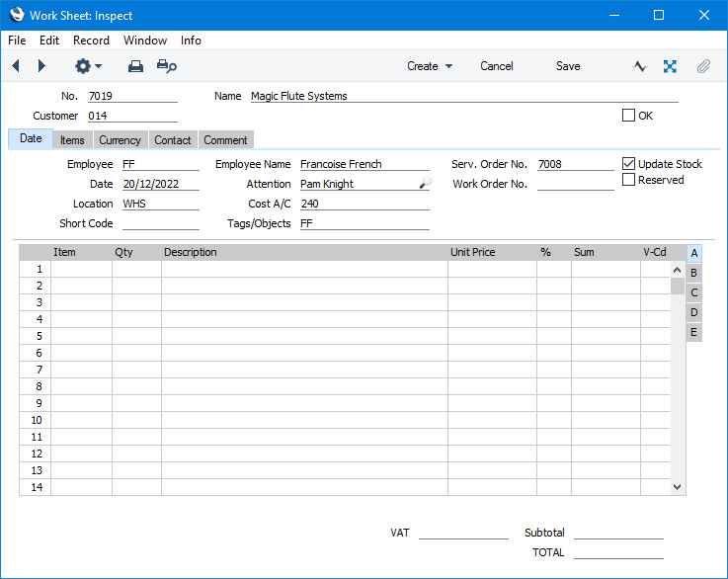This screenshot has width=728, height=579.
Task: Expand the Create dropdown menu
Action: click(x=430, y=66)
